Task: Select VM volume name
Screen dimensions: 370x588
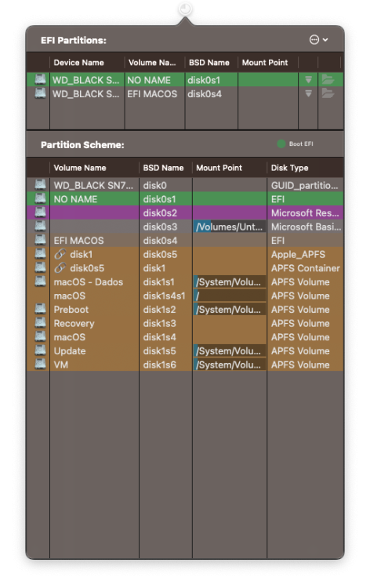Action: (x=60, y=365)
